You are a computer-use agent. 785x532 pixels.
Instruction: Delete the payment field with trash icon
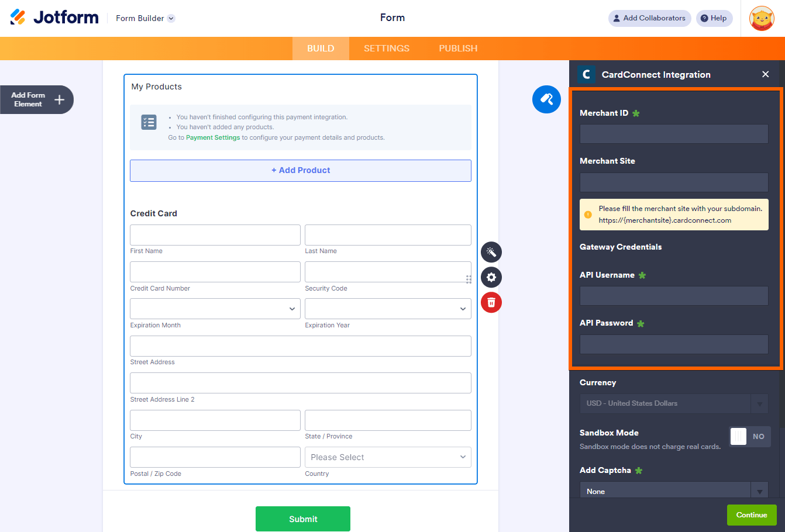(491, 302)
